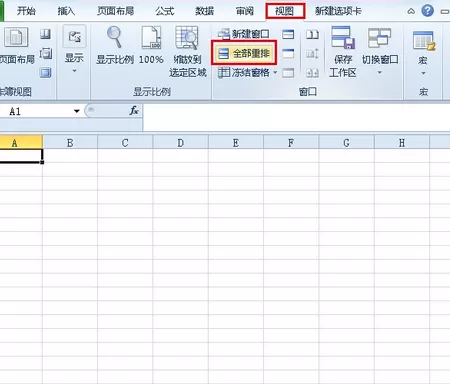This screenshot has width=450, height=384.
Task: Click the reset window position icon
Action: (x=312, y=73)
